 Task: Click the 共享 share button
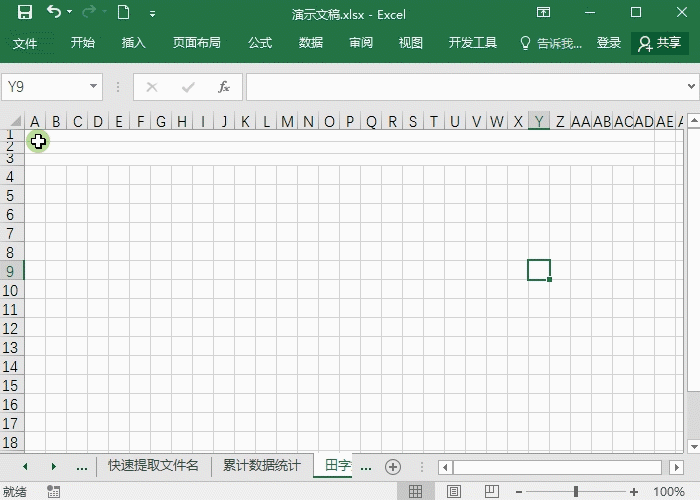[x=660, y=43]
